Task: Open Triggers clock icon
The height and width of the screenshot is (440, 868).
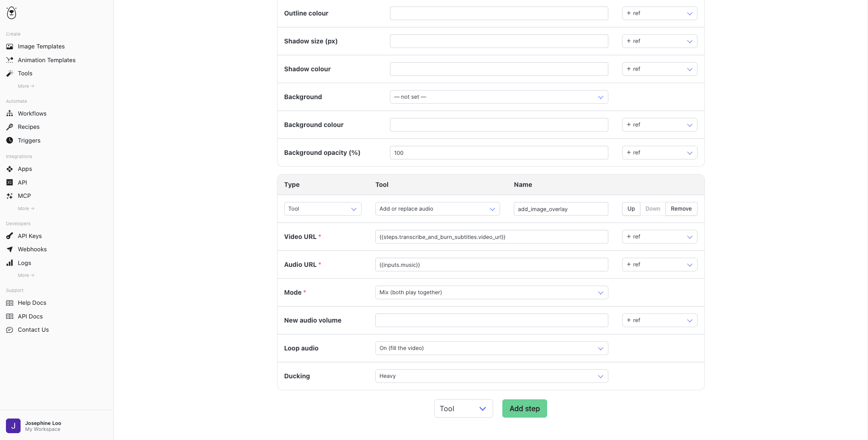Action: (x=10, y=141)
